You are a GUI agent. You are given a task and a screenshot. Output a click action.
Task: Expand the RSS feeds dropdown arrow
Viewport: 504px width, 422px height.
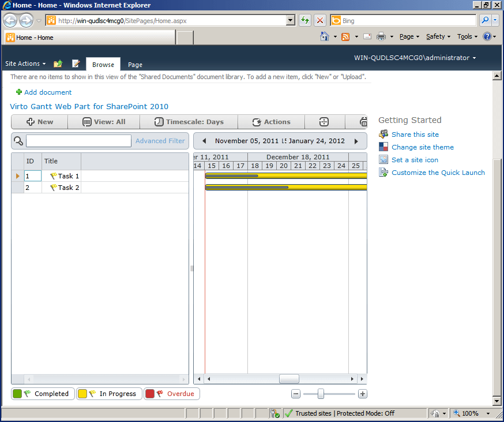pos(356,37)
